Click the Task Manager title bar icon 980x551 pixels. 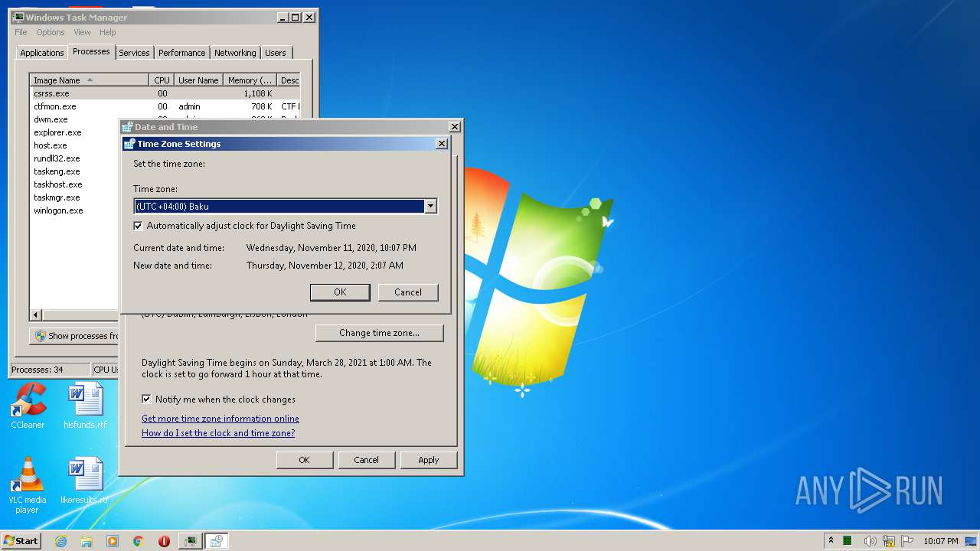18,17
